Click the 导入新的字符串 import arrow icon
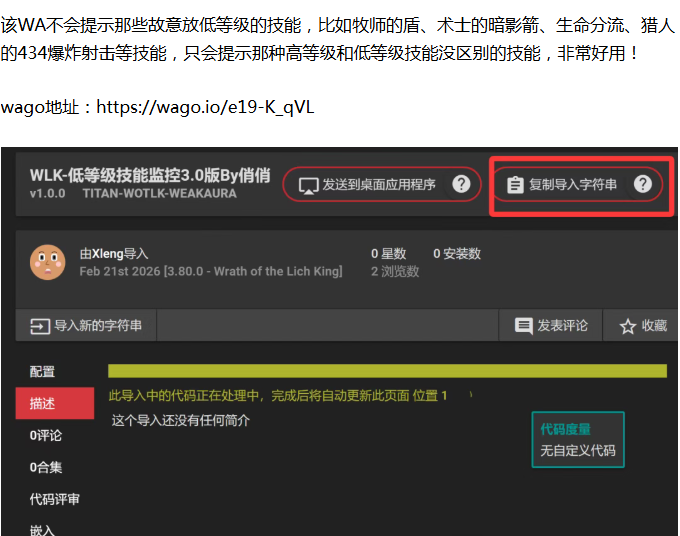This screenshot has width=680, height=536. click(40, 326)
